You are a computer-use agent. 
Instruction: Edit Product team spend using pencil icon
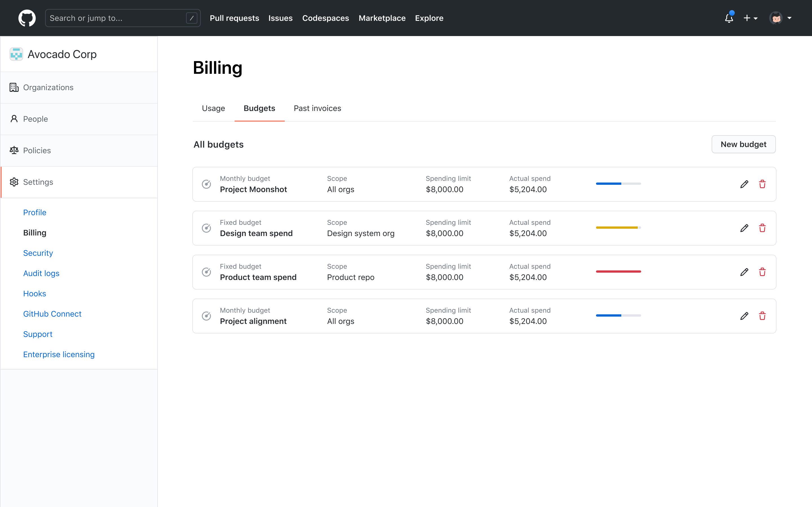click(744, 272)
